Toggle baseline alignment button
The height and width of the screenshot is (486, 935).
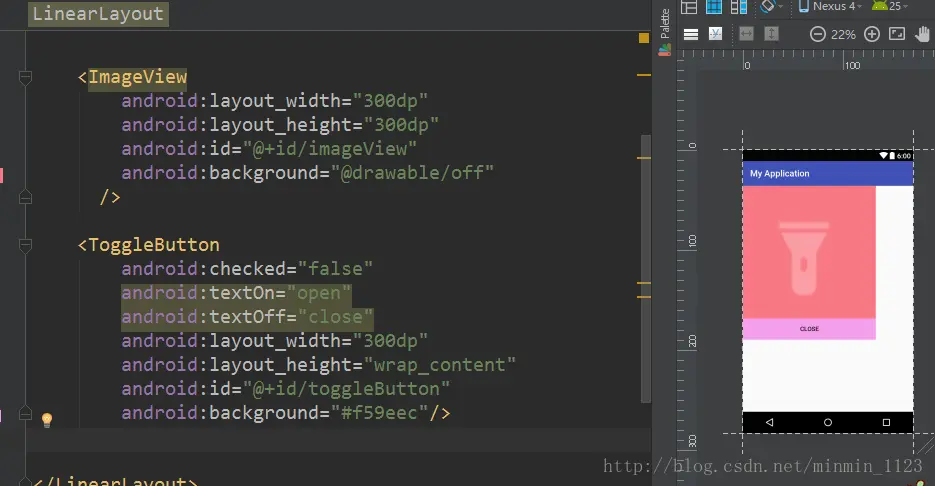715,34
